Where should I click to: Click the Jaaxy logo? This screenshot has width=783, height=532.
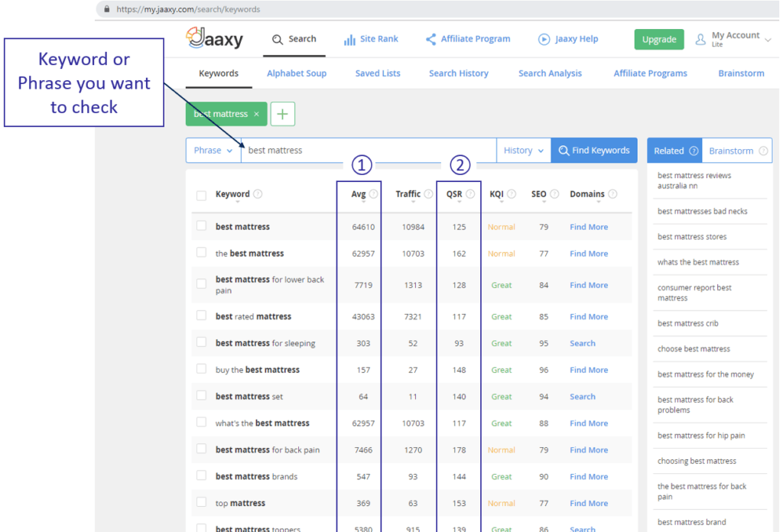click(x=214, y=38)
